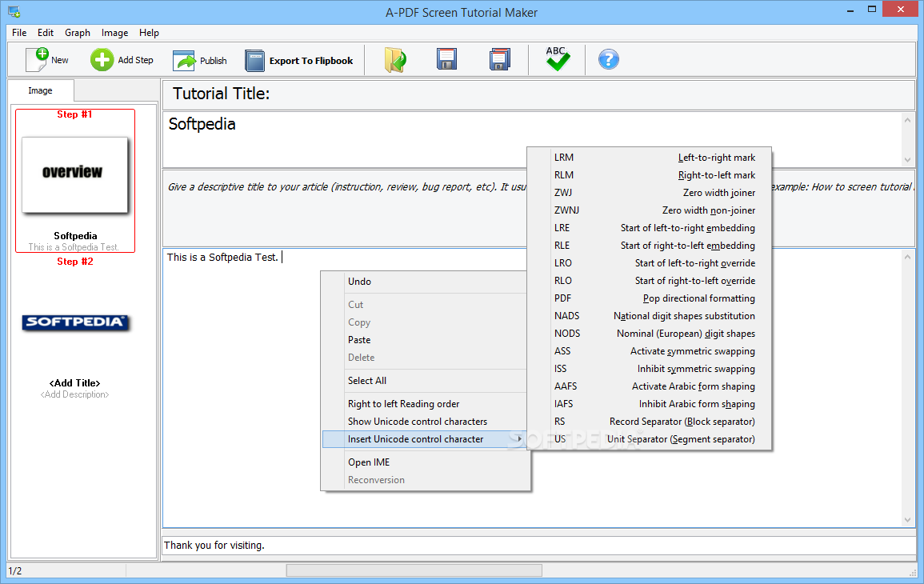
Task: Select AAFS Activate Arabic form shaping
Action: (649, 386)
